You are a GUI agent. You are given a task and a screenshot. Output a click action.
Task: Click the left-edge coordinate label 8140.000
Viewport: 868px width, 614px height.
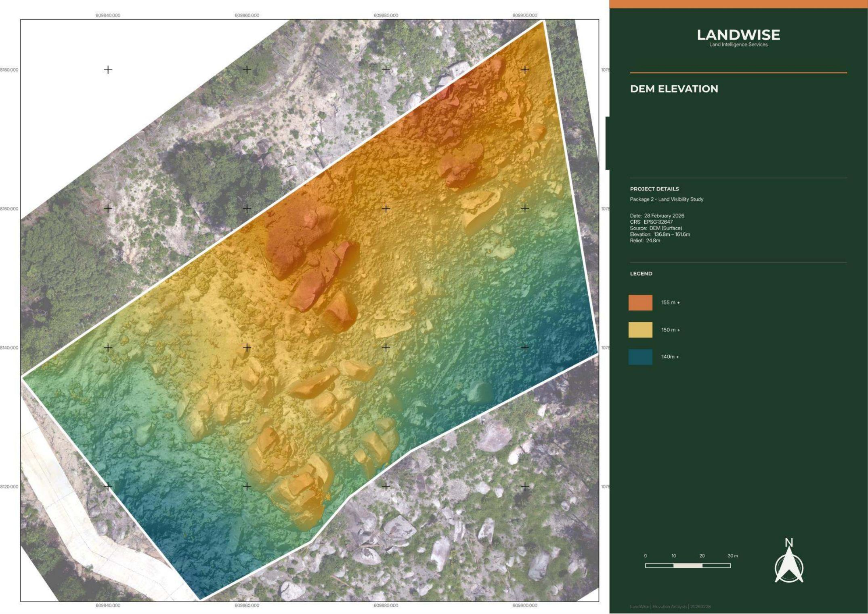click(9, 348)
